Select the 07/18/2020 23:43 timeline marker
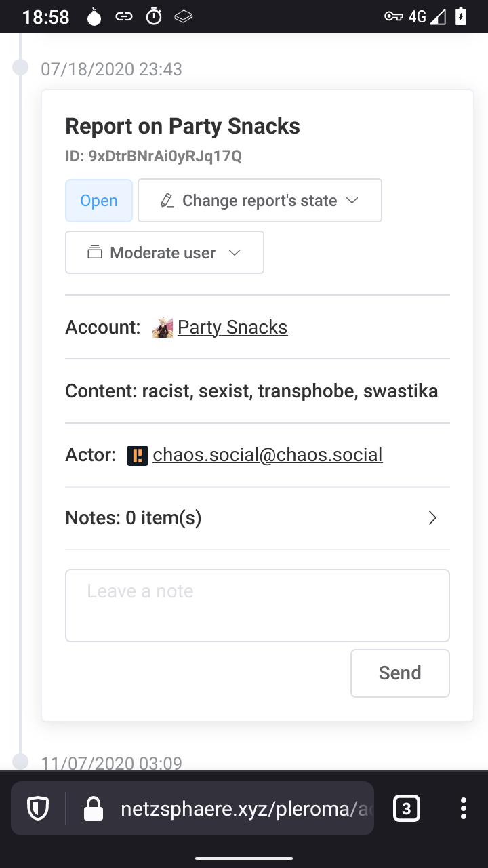 coord(21,67)
